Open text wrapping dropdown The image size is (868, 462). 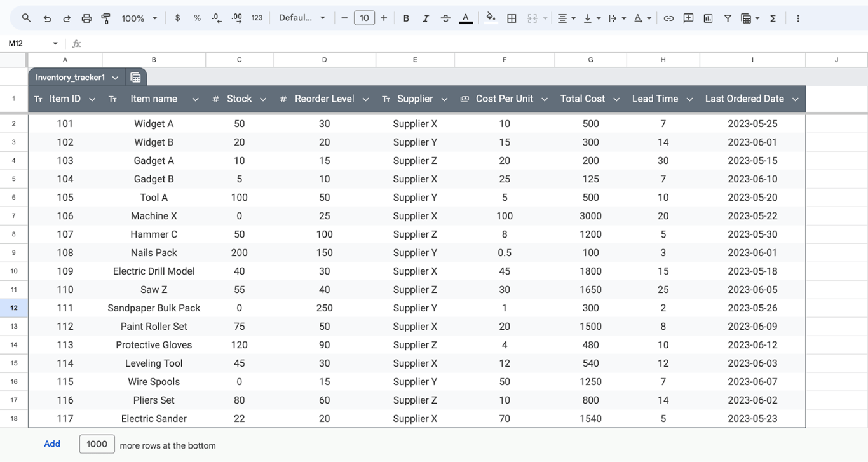point(617,18)
